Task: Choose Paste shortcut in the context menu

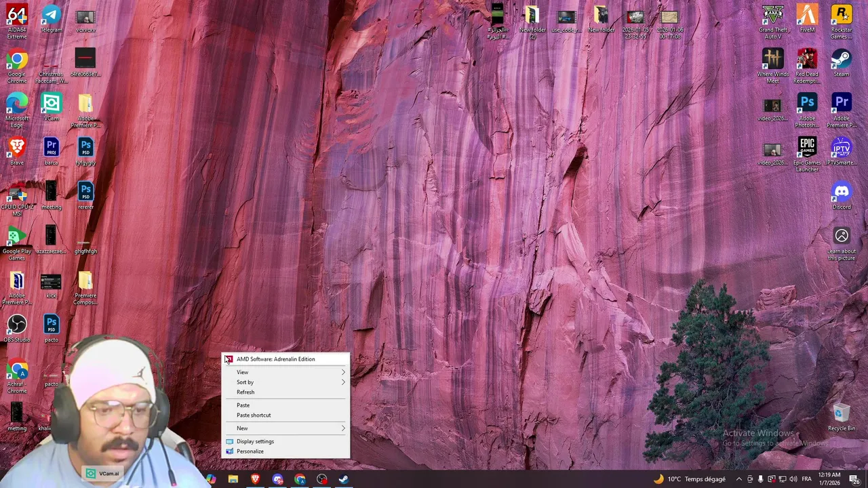Action: point(285,415)
